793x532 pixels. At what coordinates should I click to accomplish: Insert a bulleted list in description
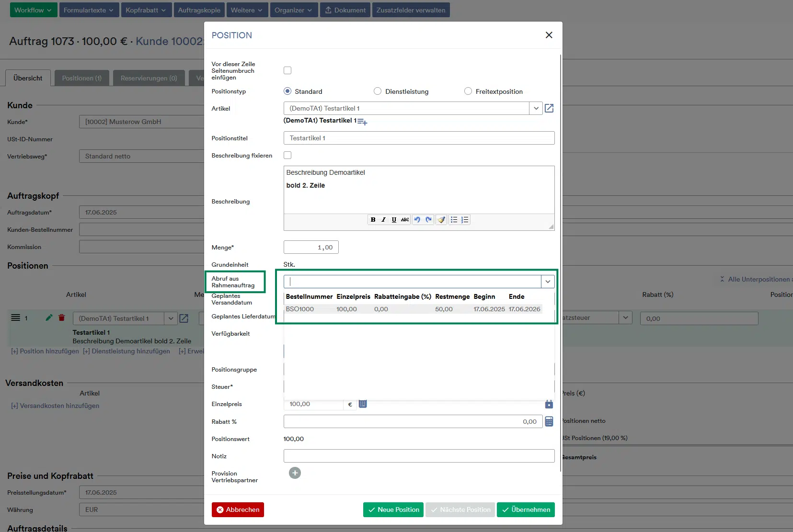(454, 220)
